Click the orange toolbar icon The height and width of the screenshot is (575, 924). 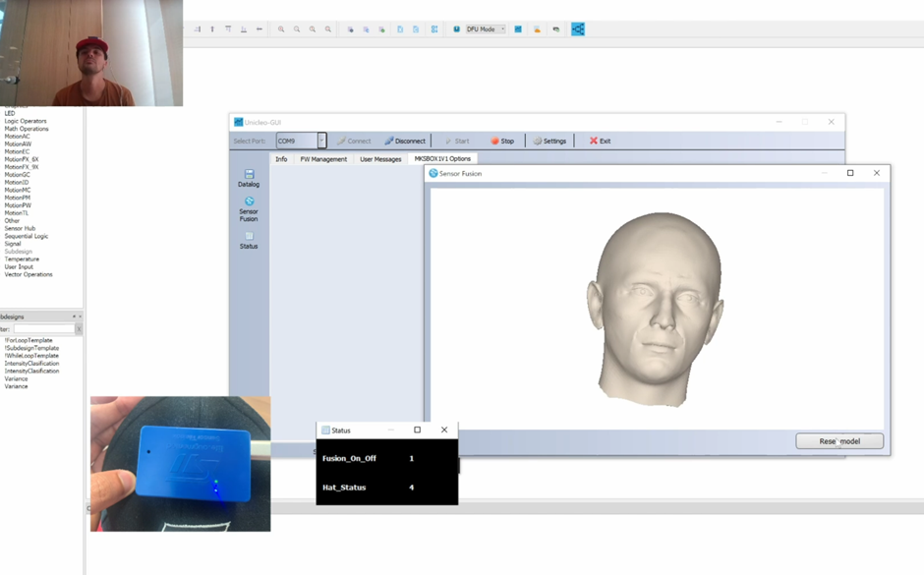coord(537,29)
